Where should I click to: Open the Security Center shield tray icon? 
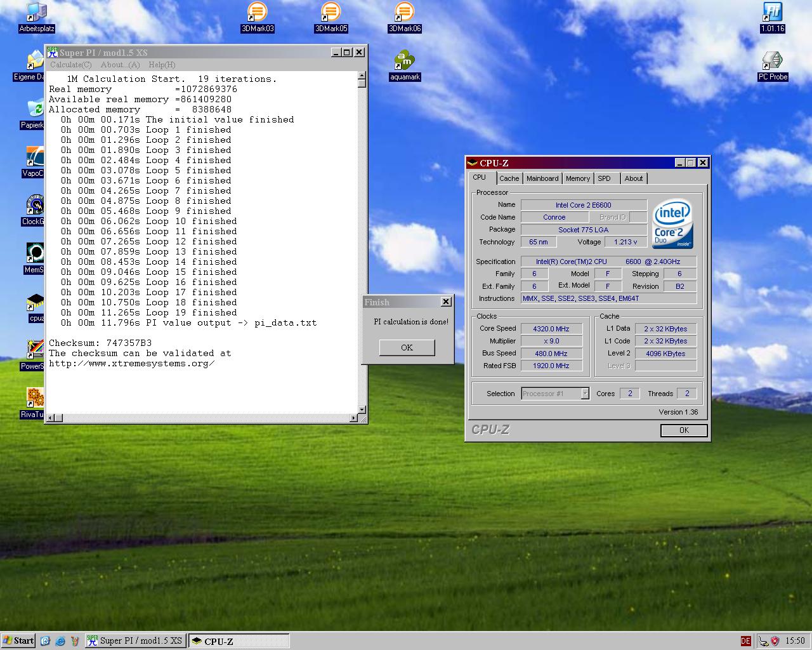coord(775,640)
